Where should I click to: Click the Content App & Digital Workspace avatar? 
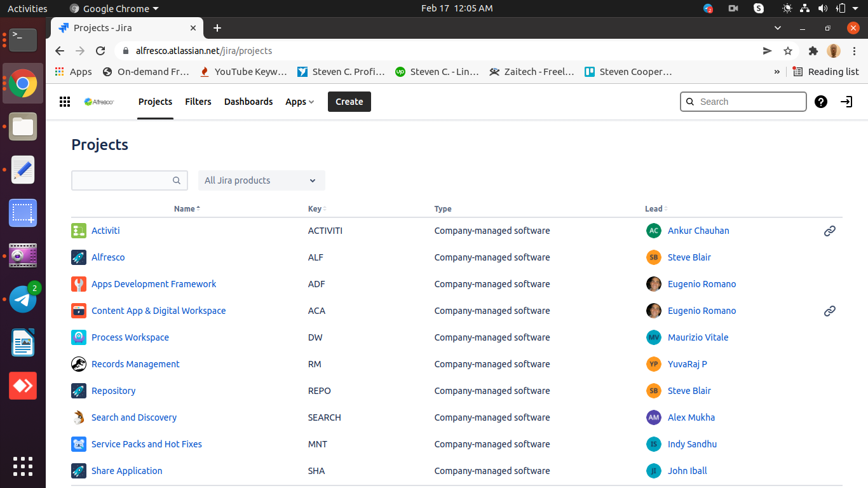(79, 311)
